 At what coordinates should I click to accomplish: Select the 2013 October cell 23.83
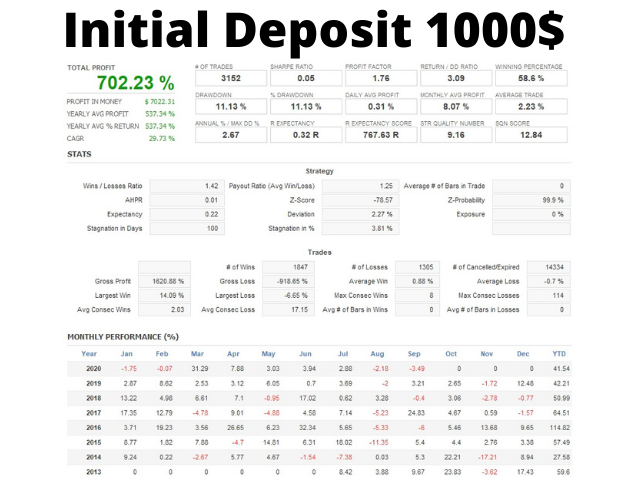coord(453,472)
